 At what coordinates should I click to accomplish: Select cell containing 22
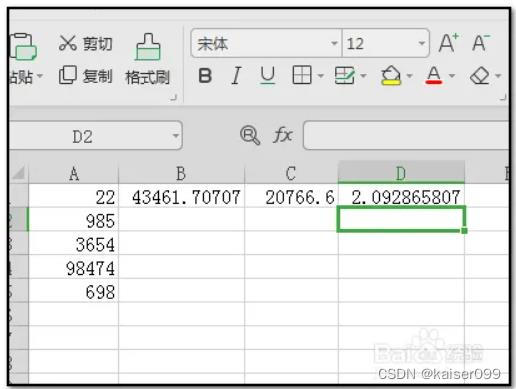point(74,196)
